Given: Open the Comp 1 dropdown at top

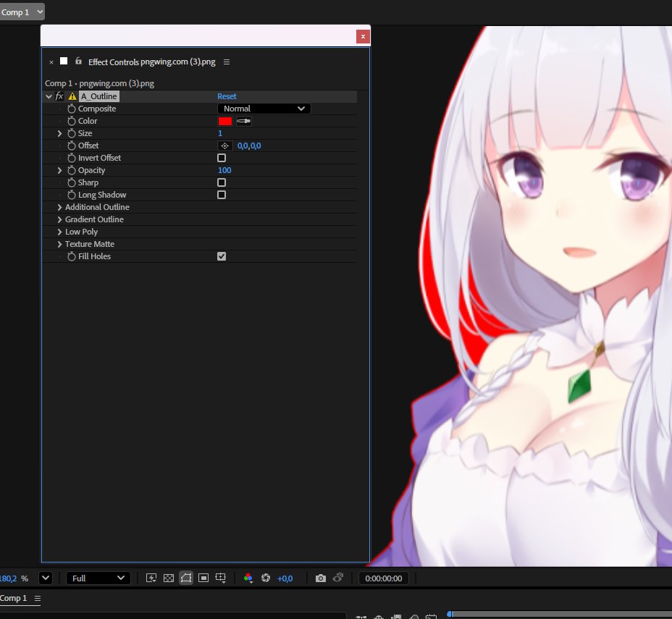Looking at the screenshot, I should [22, 12].
